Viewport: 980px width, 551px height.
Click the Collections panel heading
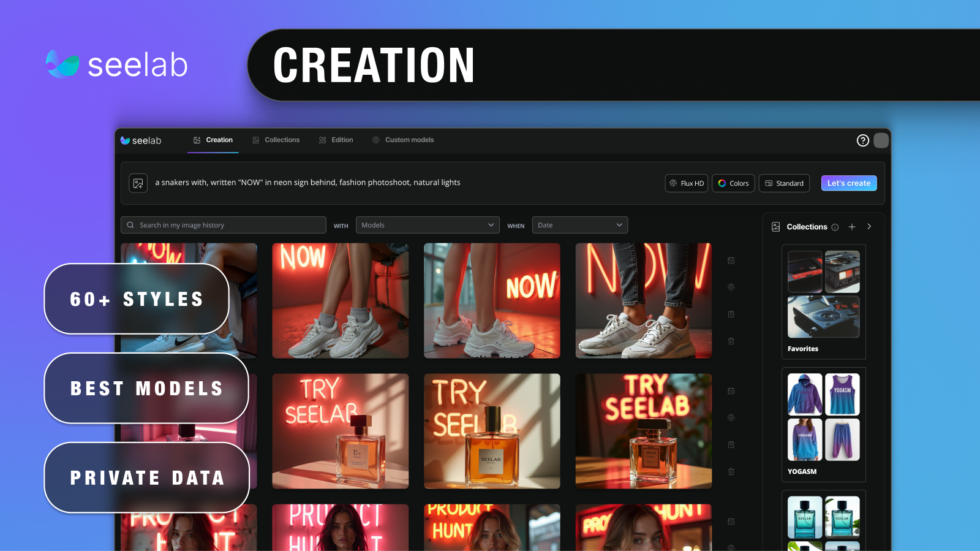[x=807, y=227]
